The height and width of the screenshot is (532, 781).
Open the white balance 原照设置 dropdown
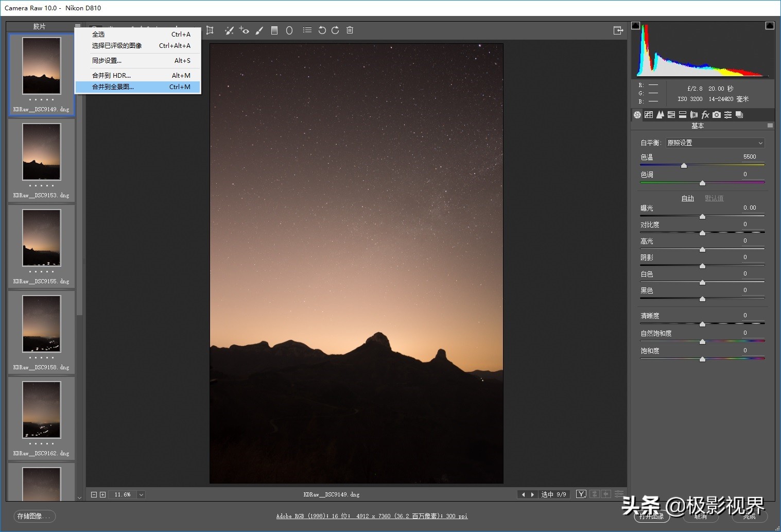click(715, 143)
